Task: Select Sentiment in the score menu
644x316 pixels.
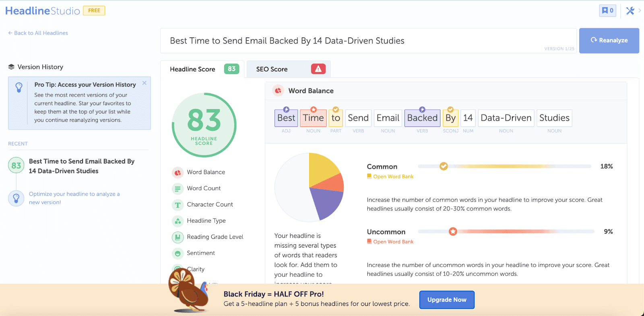Action: coord(201,253)
